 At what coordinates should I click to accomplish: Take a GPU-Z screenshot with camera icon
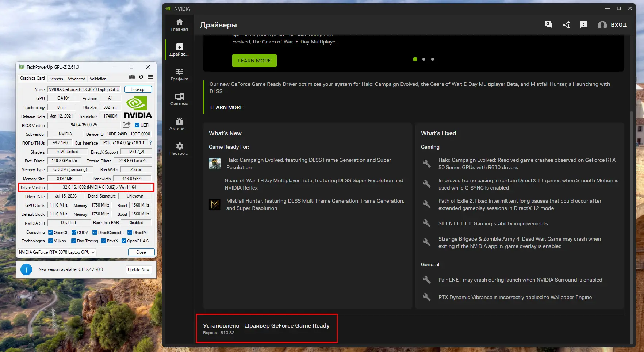(132, 77)
